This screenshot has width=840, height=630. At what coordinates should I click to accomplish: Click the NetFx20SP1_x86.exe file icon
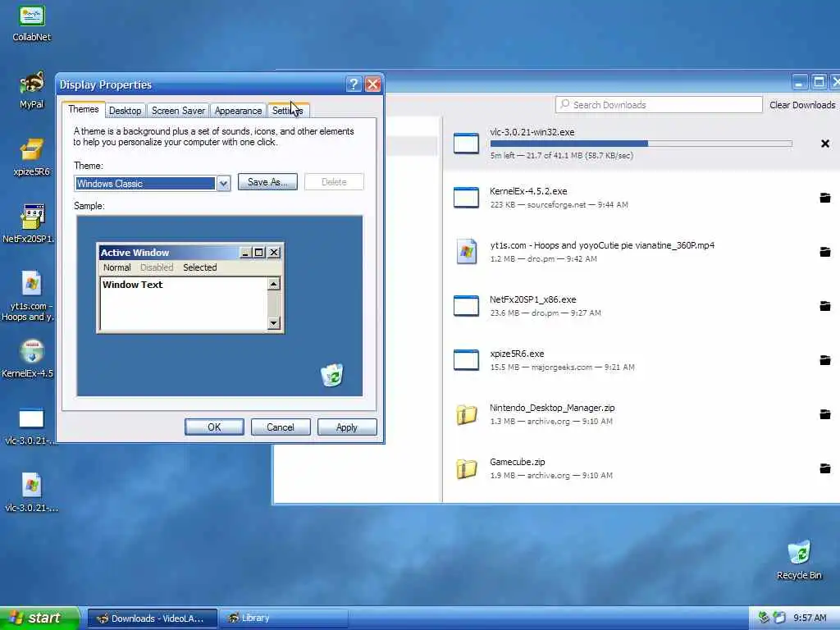(466, 306)
